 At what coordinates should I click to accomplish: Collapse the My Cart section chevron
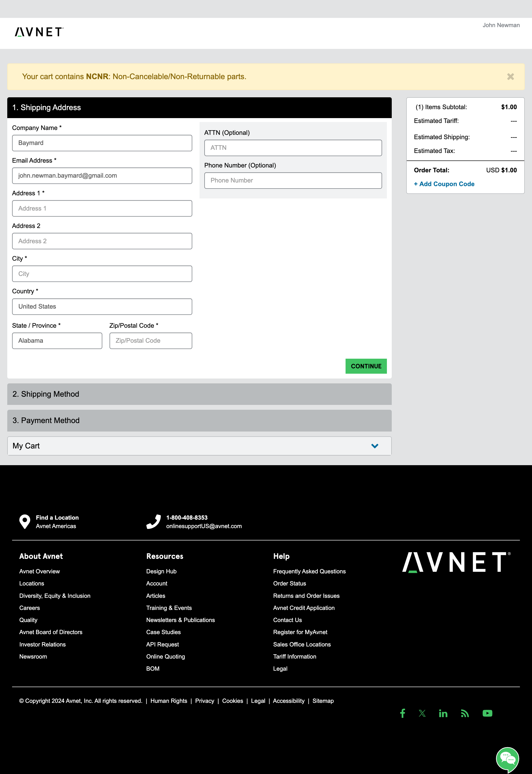click(375, 446)
